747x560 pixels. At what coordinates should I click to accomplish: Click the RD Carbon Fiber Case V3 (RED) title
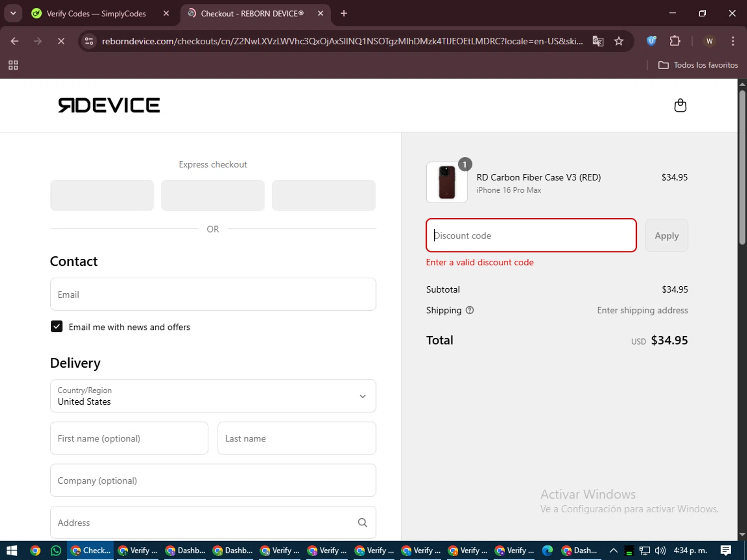539,177
